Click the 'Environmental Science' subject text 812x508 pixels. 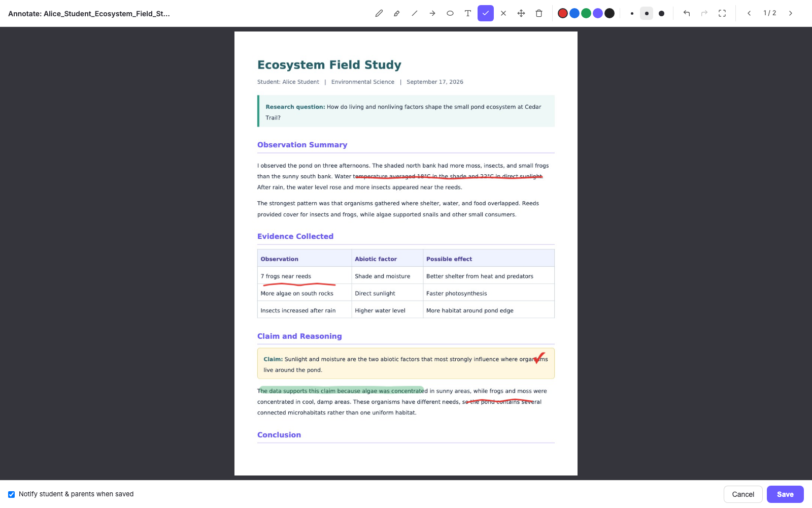[x=363, y=82]
